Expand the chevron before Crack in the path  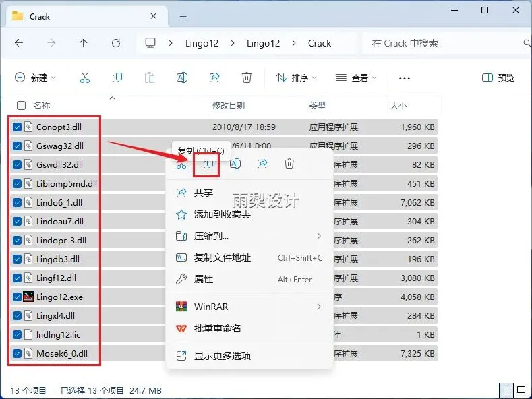294,43
